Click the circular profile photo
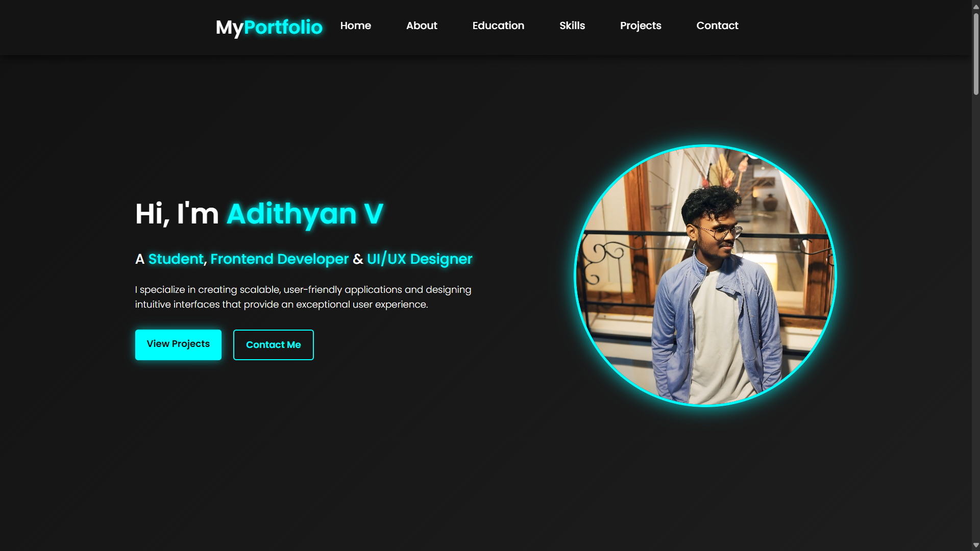 click(x=705, y=275)
